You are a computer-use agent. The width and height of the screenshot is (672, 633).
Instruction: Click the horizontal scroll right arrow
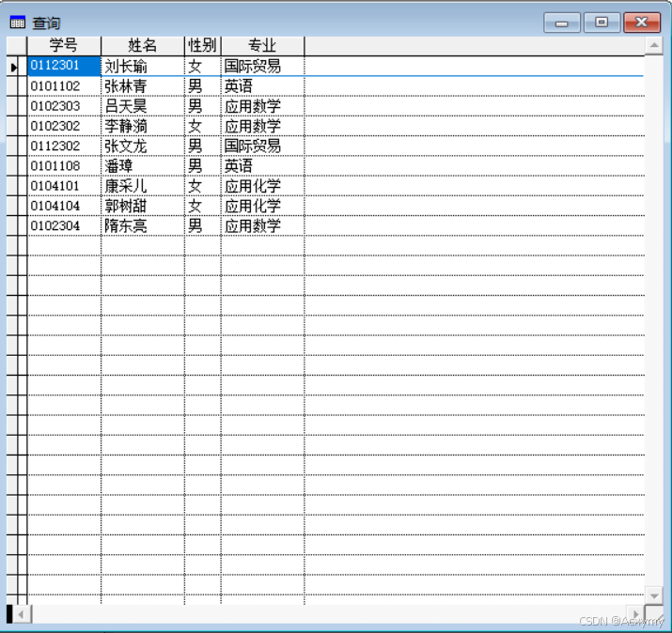636,614
